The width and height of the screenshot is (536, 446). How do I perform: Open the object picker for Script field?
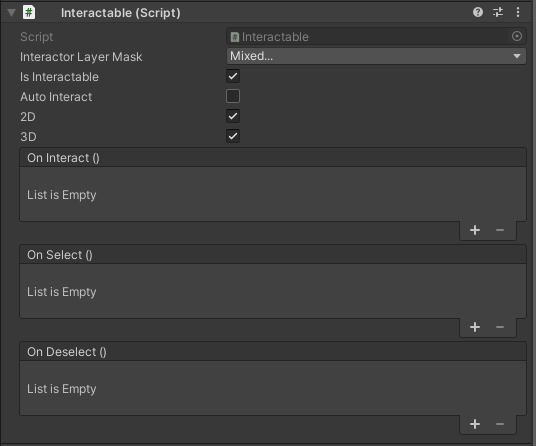[517, 36]
